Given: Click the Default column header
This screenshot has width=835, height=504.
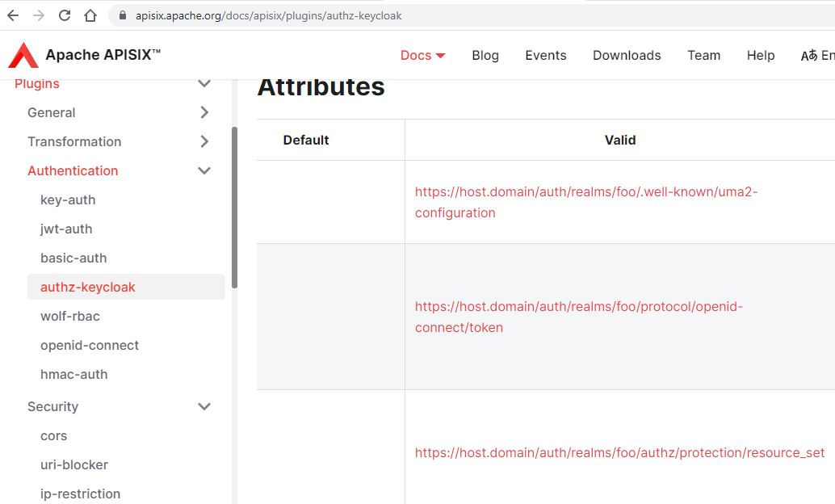Looking at the screenshot, I should (x=306, y=140).
